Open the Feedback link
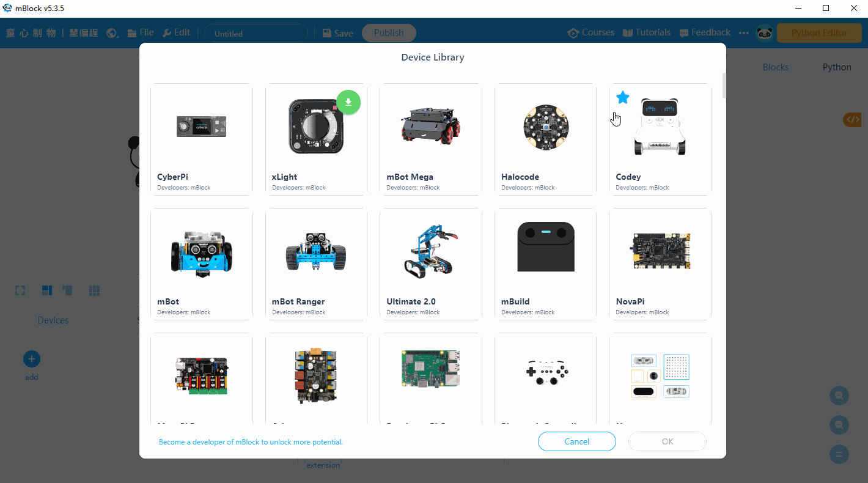Image resolution: width=868 pixels, height=483 pixels. (x=704, y=32)
